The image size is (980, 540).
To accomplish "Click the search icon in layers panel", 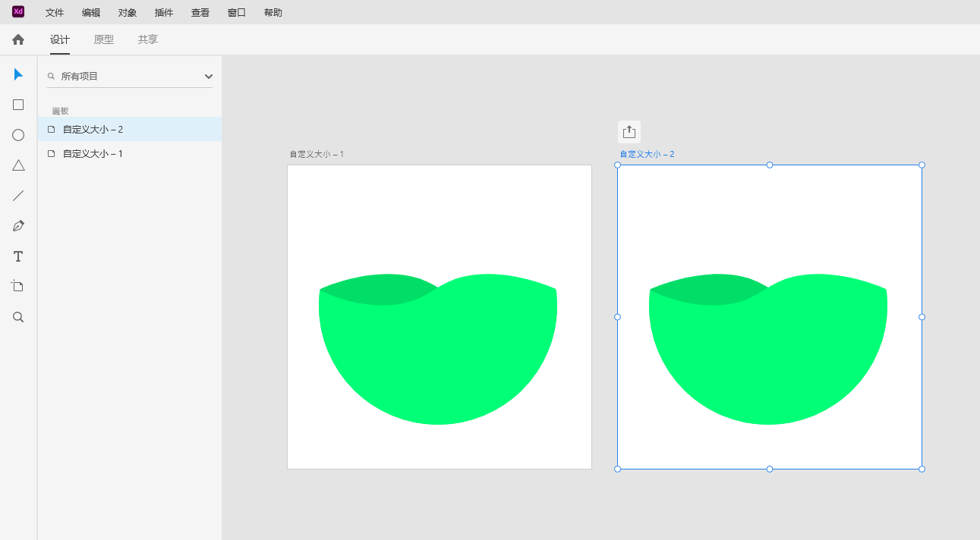I will (52, 76).
